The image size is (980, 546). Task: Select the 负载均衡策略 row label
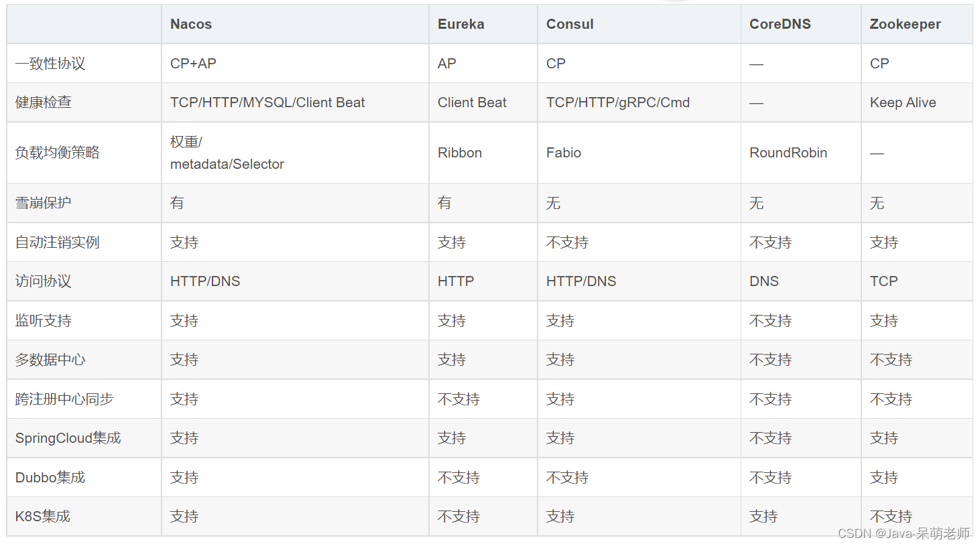click(58, 153)
